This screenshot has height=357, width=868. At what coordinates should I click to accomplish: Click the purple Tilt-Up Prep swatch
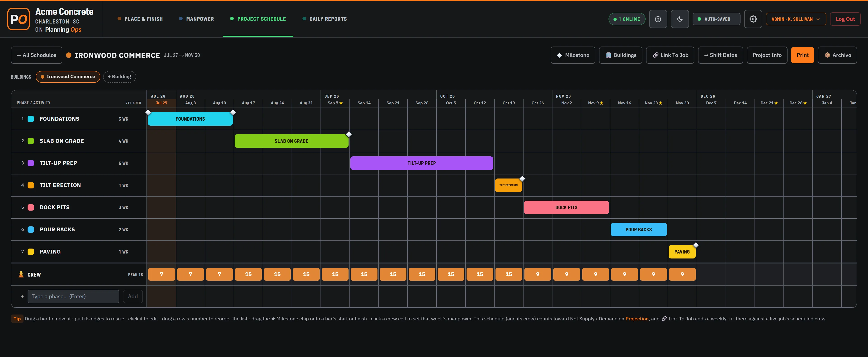[31, 163]
